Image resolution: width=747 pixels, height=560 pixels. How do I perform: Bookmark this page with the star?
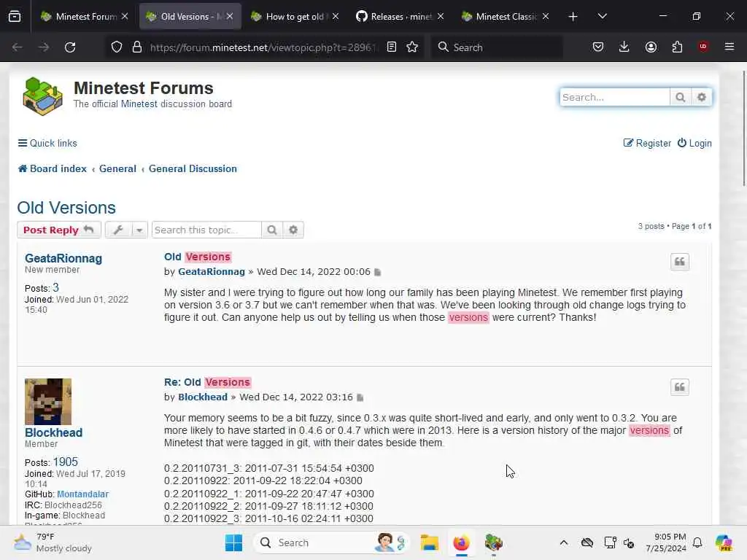pyautogui.click(x=413, y=47)
